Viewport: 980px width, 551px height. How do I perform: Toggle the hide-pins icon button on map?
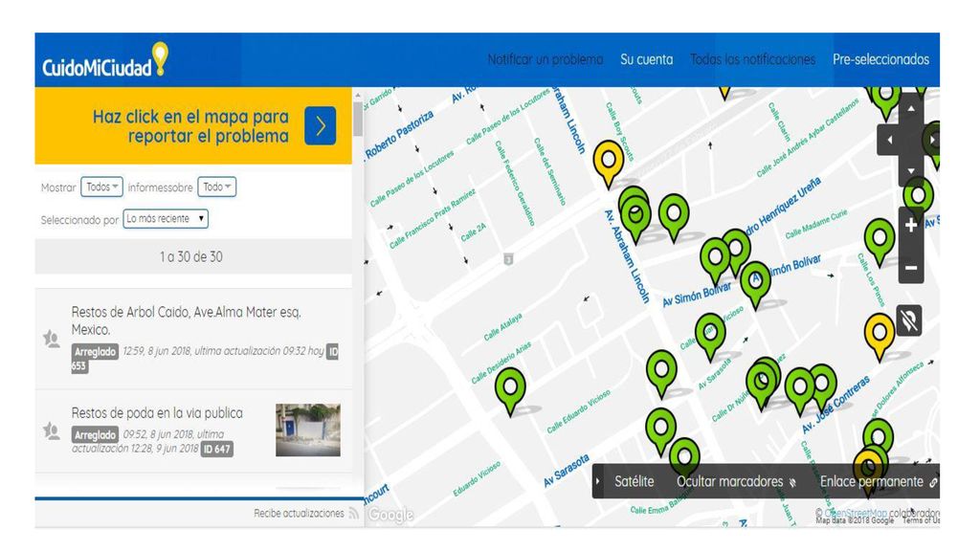click(909, 320)
